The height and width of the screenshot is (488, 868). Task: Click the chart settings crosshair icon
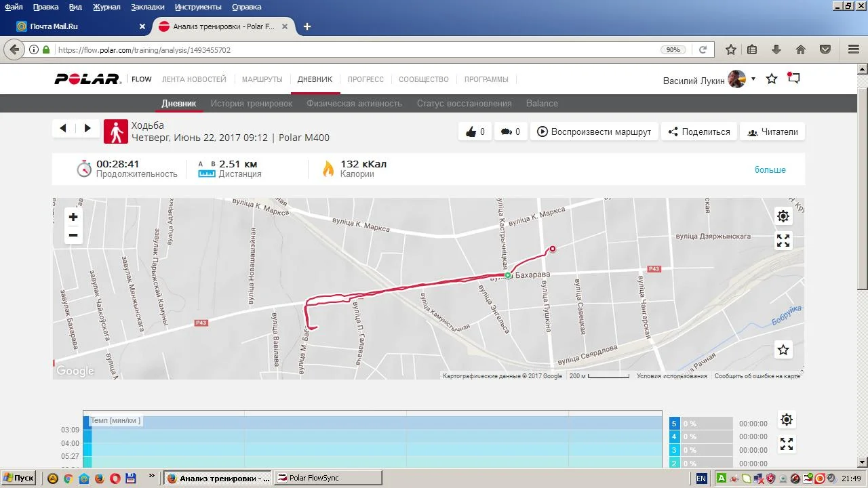(787, 420)
